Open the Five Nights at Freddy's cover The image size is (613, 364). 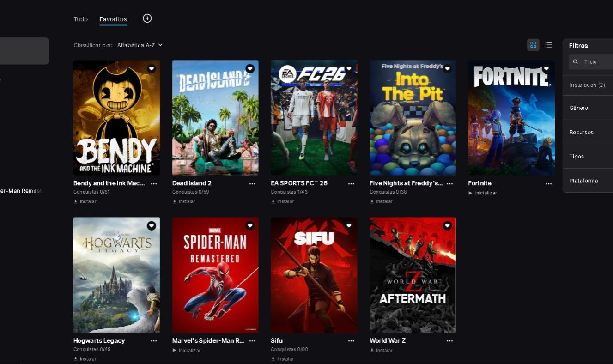click(413, 118)
